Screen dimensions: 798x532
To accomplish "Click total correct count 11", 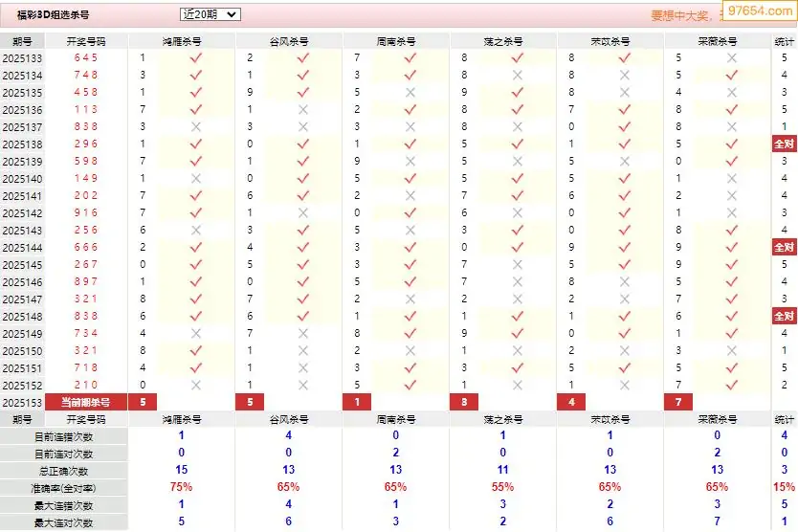I will [x=503, y=470].
